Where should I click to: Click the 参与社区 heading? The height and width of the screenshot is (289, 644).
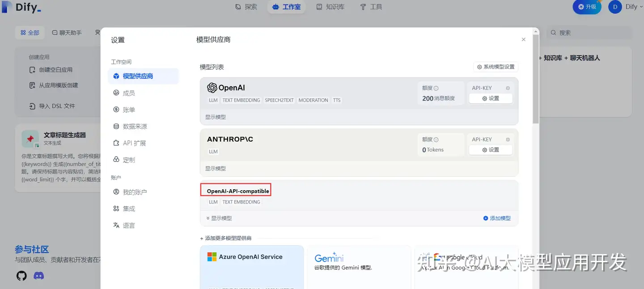tap(32, 249)
